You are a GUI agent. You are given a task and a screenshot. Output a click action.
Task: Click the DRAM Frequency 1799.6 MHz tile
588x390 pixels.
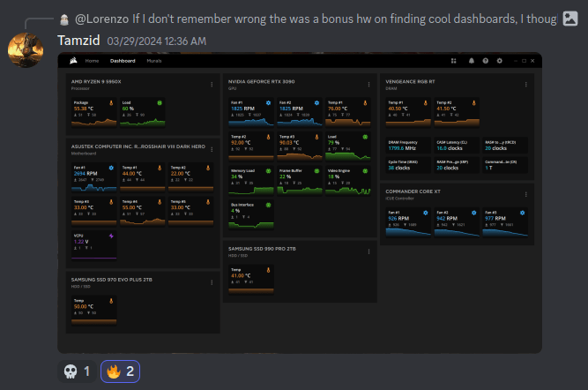[408, 146]
